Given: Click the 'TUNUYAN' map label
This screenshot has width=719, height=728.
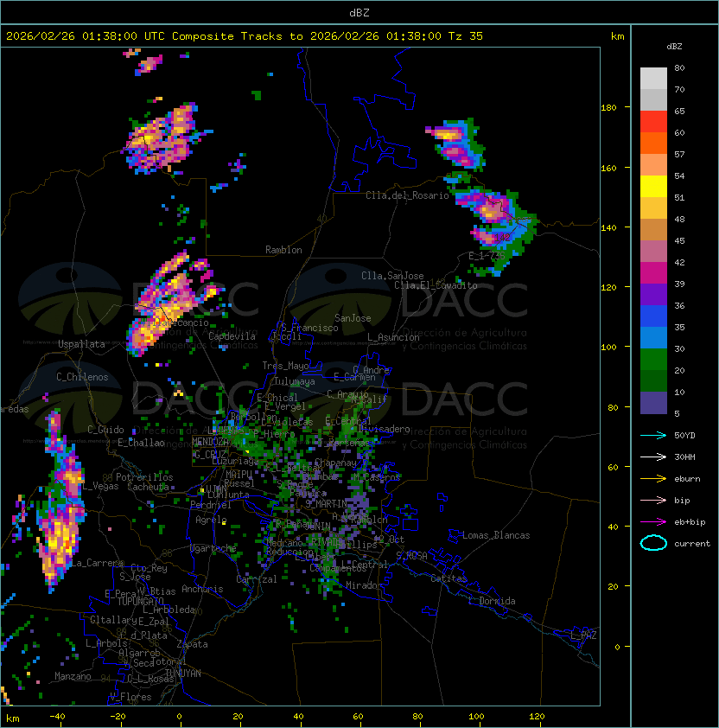Looking at the screenshot, I should point(183,674).
